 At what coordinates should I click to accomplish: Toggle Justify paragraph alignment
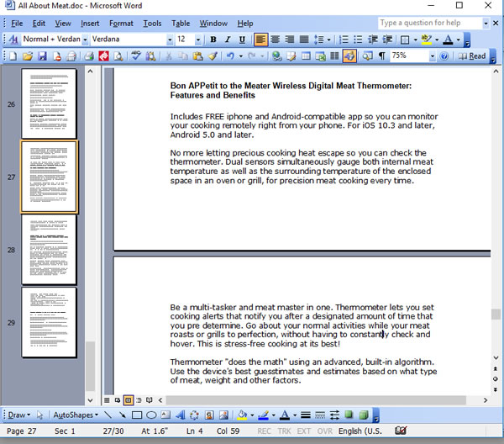(x=304, y=40)
